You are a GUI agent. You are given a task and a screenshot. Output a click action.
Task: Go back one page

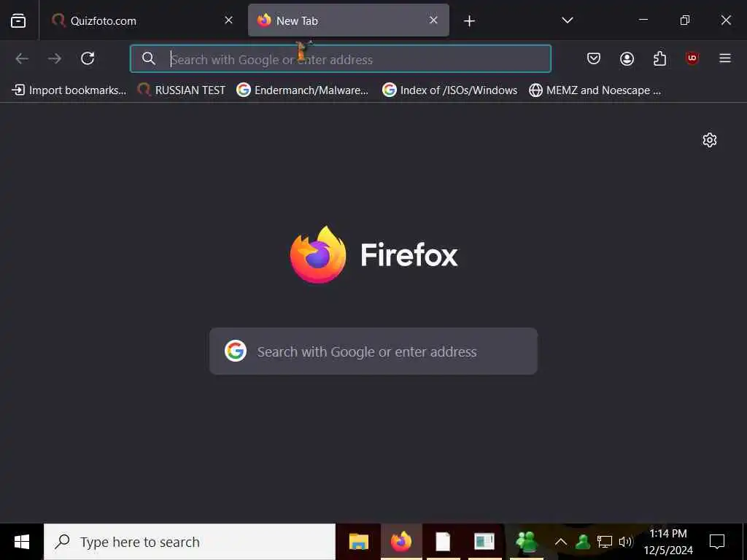click(x=23, y=58)
